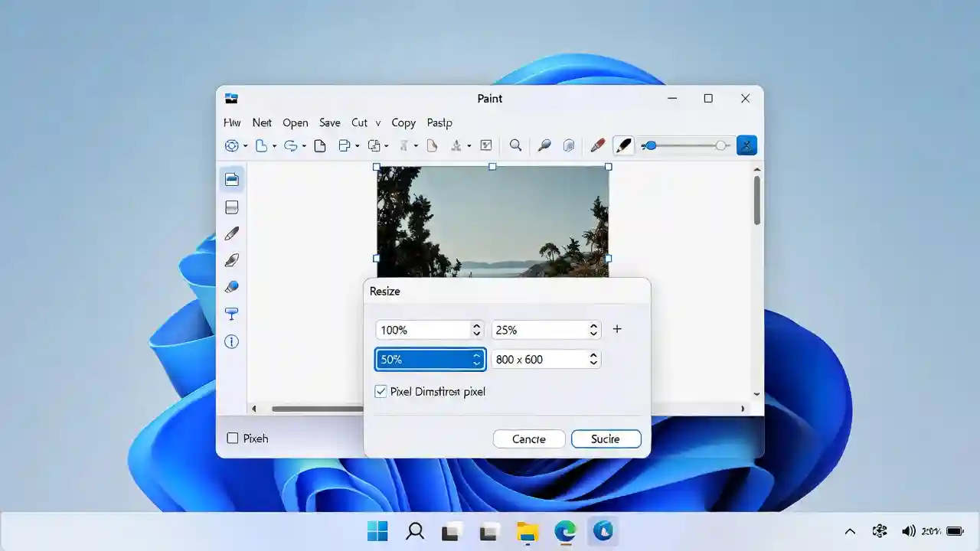Click the highlighted 50% field
Screen dimensions: 980x551
[430, 359]
